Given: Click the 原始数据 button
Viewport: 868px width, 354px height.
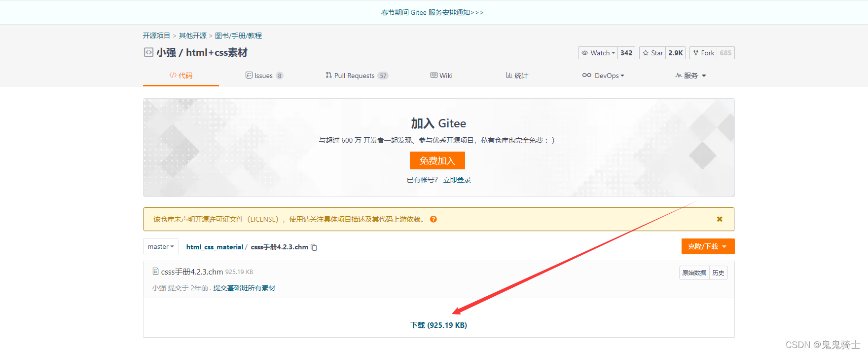Looking at the screenshot, I should tap(694, 273).
